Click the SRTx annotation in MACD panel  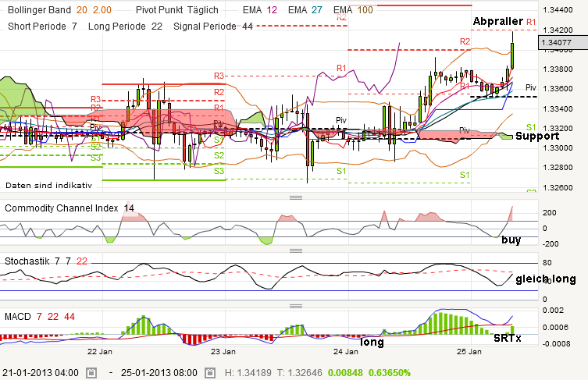coord(508,338)
